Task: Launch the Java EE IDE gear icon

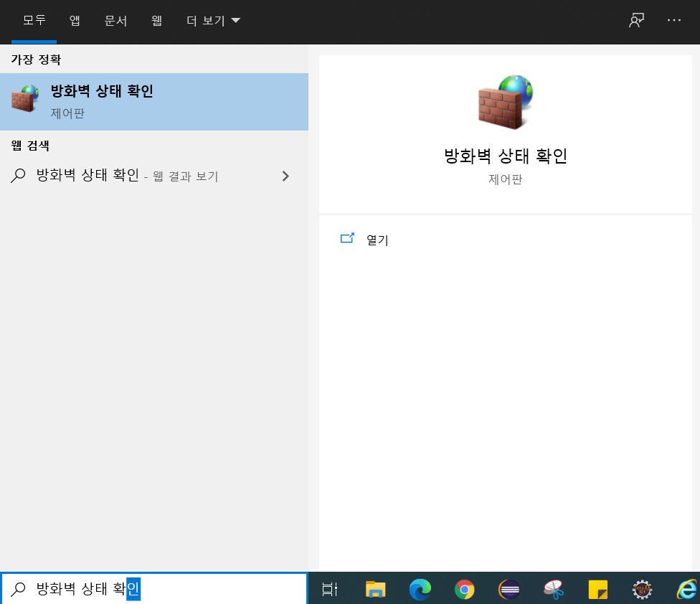Action: [x=643, y=589]
